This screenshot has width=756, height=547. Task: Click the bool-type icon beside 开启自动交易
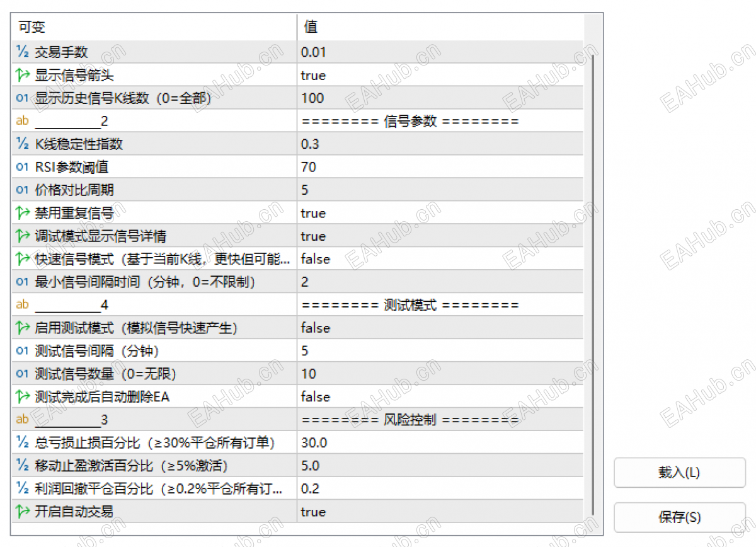click(23, 512)
